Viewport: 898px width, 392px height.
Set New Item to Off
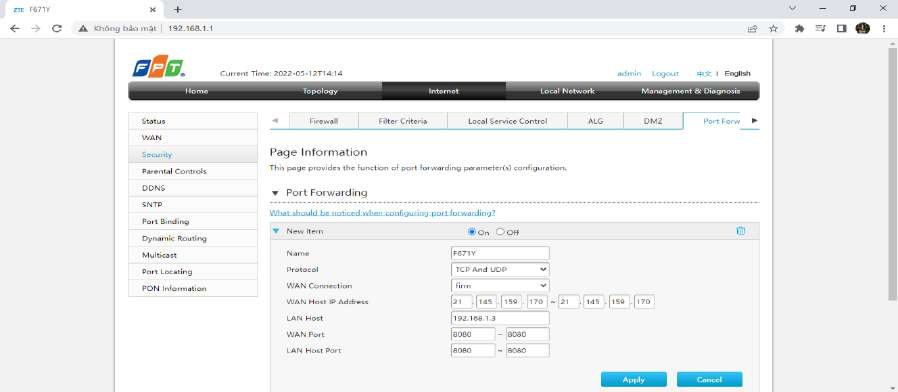click(x=500, y=232)
